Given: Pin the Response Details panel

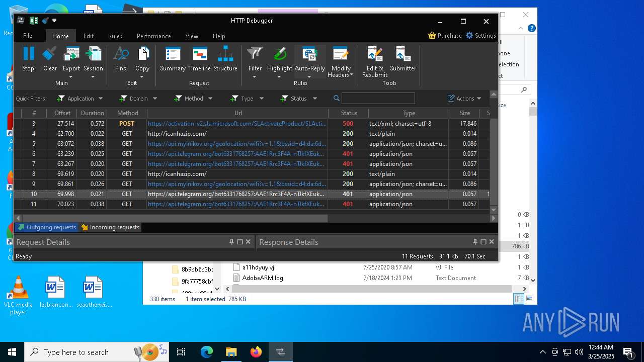Looking at the screenshot, I should coord(475,242).
